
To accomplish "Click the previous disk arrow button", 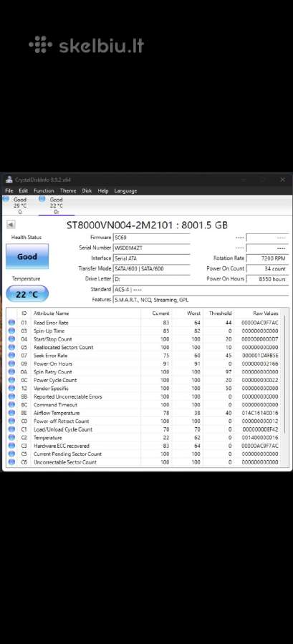I will [11, 225].
